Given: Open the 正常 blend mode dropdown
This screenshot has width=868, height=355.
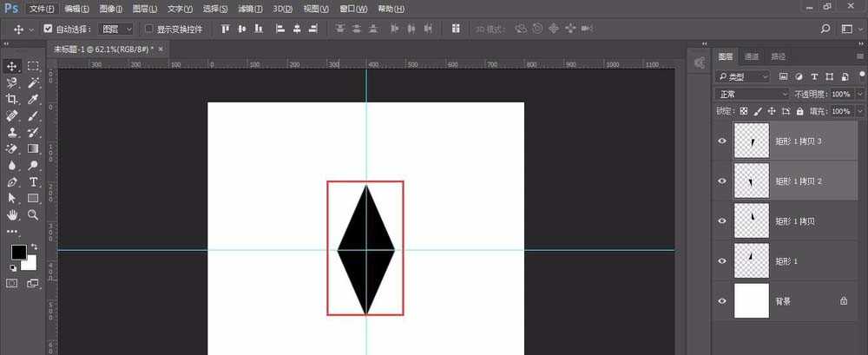Looking at the screenshot, I should click(752, 94).
